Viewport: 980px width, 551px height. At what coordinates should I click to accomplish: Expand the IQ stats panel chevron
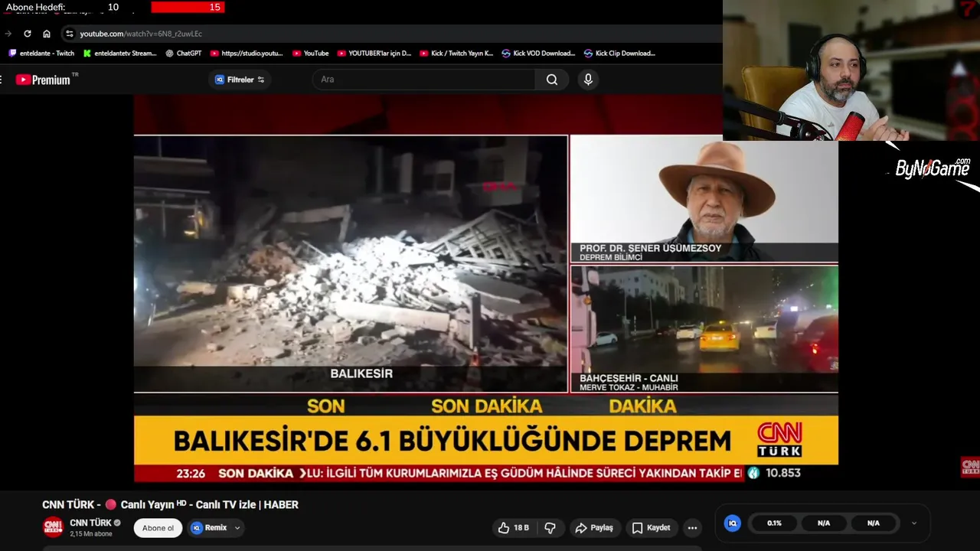[x=913, y=523]
